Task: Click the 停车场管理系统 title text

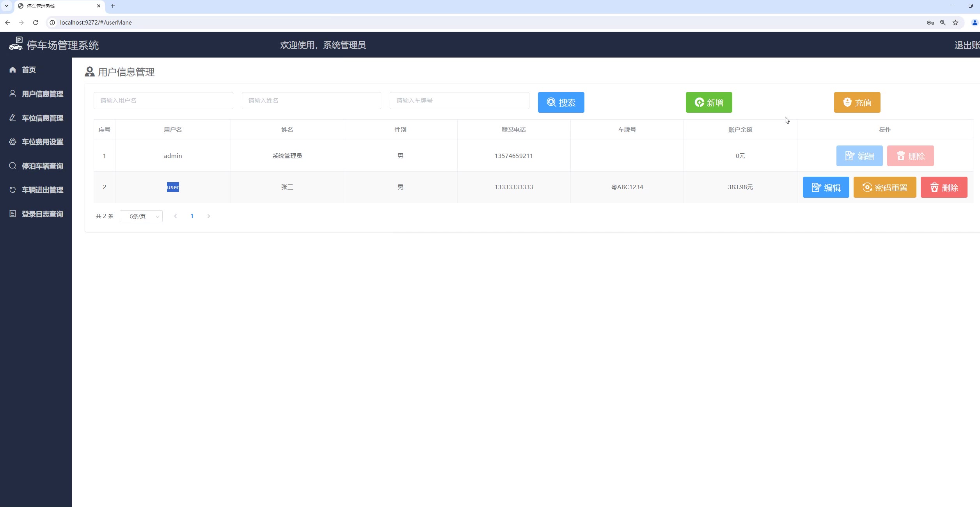Action: tap(63, 45)
